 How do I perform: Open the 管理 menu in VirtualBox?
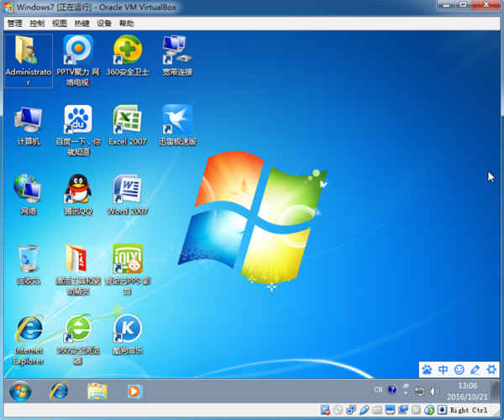(x=15, y=24)
